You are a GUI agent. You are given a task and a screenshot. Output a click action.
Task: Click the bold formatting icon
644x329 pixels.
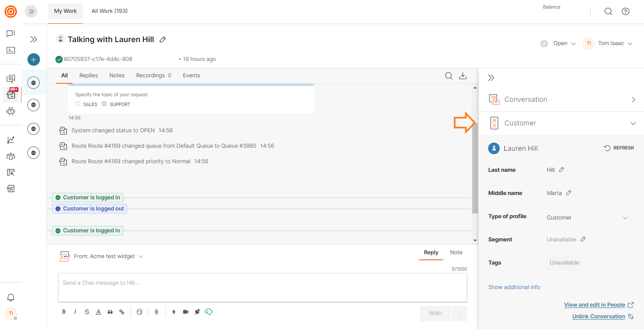(x=64, y=312)
